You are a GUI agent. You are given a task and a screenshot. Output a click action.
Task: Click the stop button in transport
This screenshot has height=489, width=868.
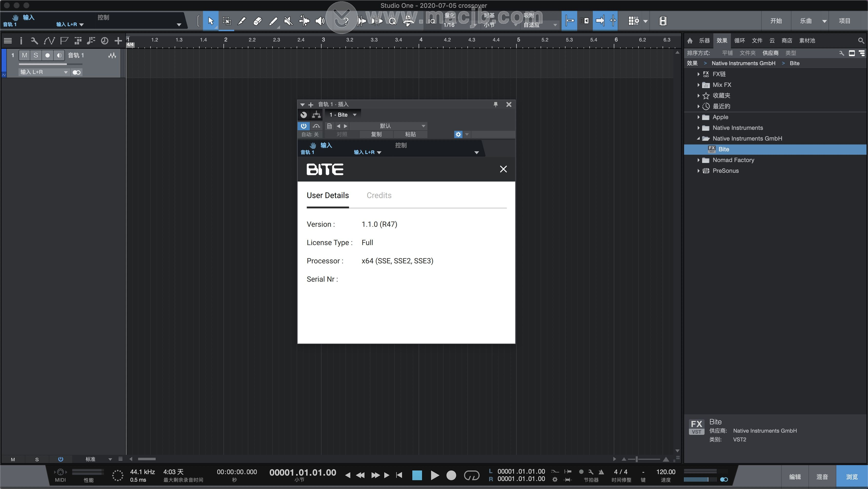[417, 475]
